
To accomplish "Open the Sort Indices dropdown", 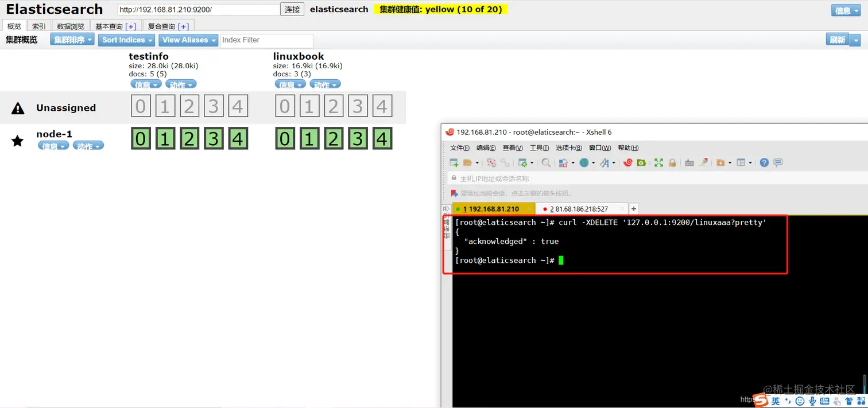I will point(126,40).
